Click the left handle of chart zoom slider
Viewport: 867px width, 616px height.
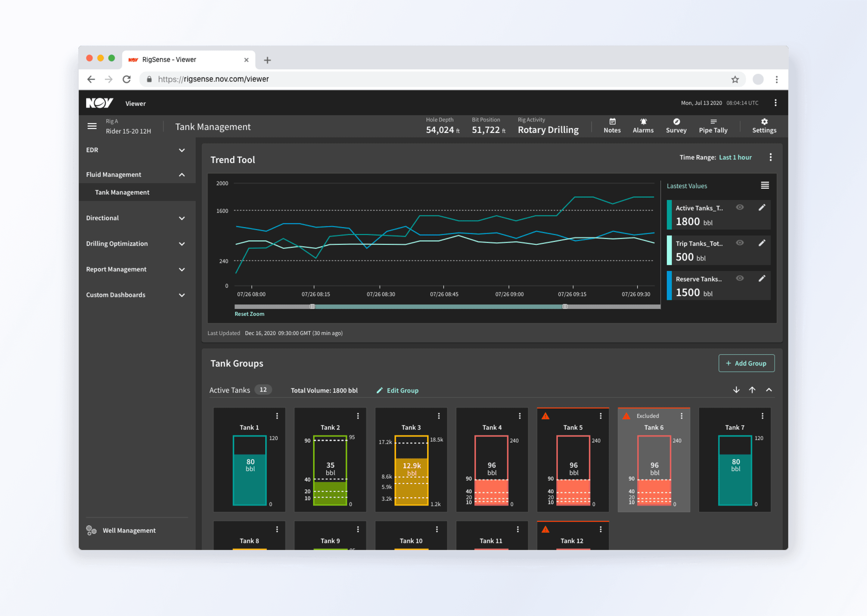[x=312, y=306]
